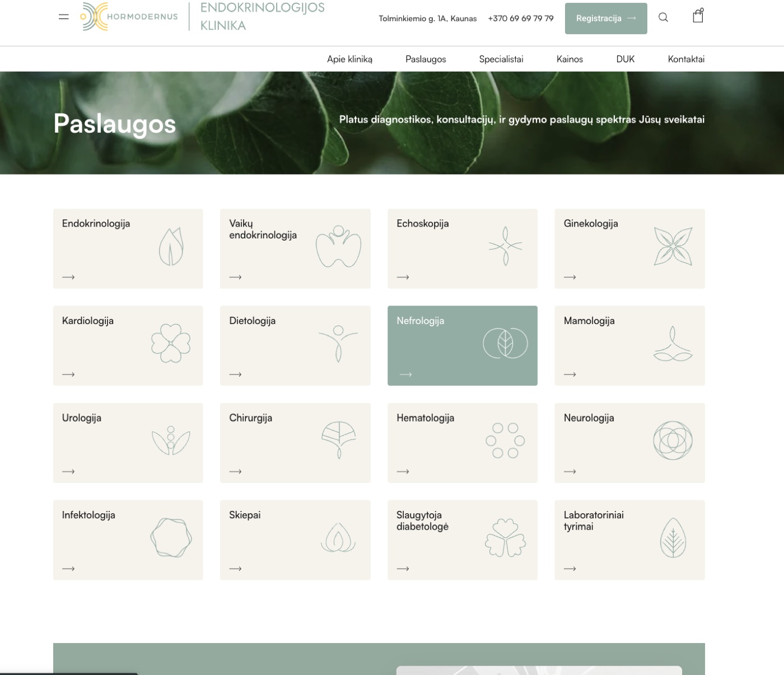Screen dimensions: 784x675
Task: Click the Hormodernus logo
Action: 130,17
